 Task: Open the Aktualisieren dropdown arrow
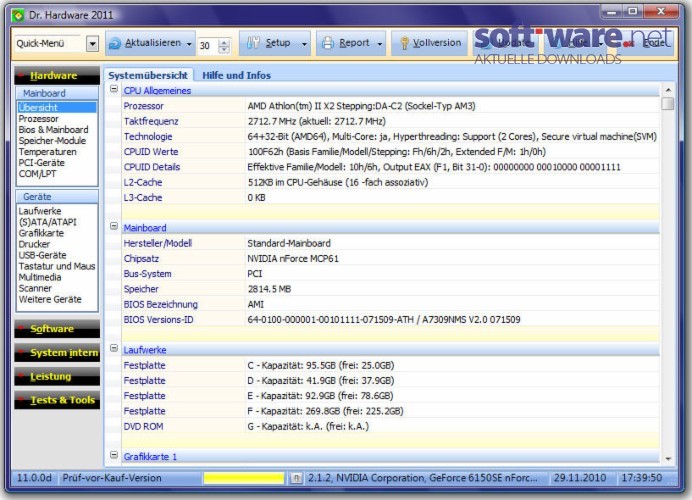(x=189, y=44)
